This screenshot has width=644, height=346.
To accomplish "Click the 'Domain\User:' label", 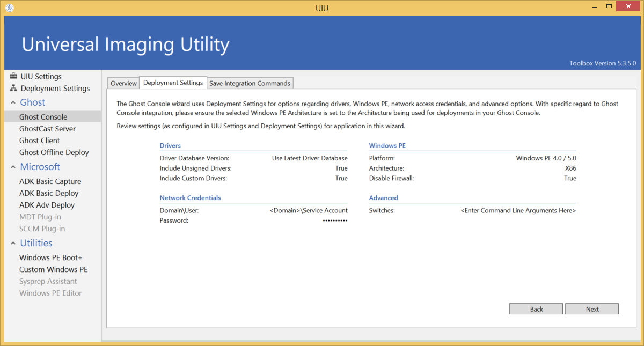I will click(x=179, y=210).
